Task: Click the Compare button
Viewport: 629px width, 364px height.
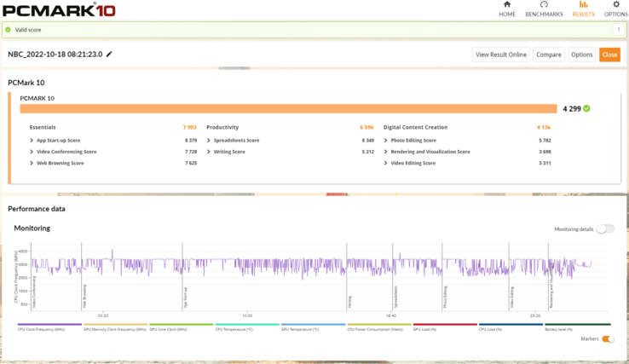Action: click(549, 55)
